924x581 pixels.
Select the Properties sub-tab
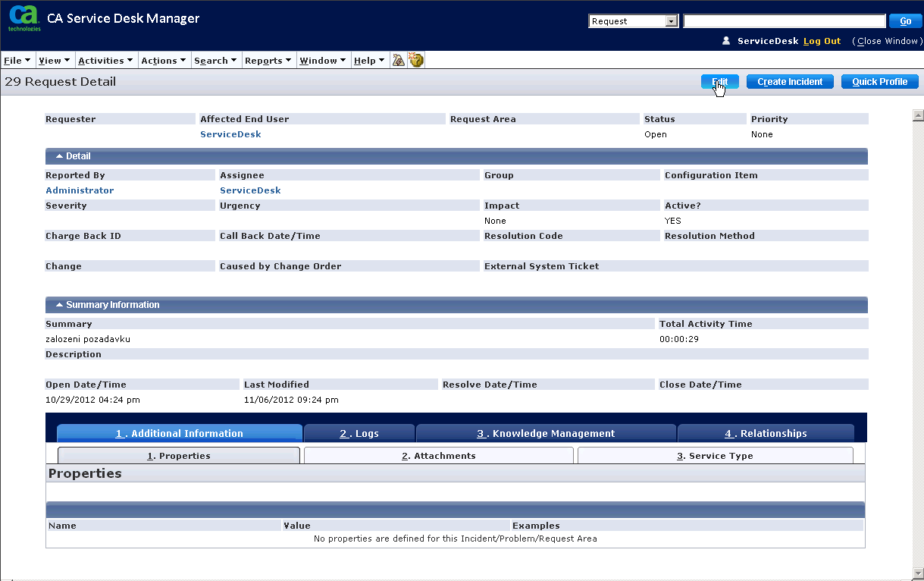tap(179, 456)
